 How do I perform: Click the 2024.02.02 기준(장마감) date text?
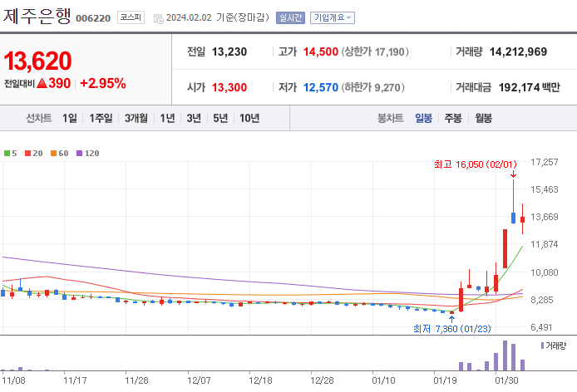point(218,17)
